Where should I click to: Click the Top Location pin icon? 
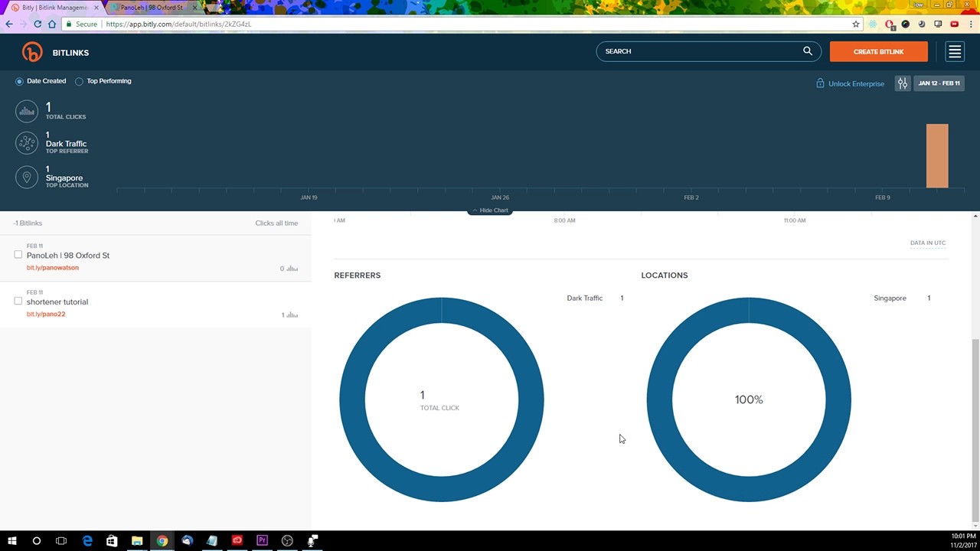point(27,178)
